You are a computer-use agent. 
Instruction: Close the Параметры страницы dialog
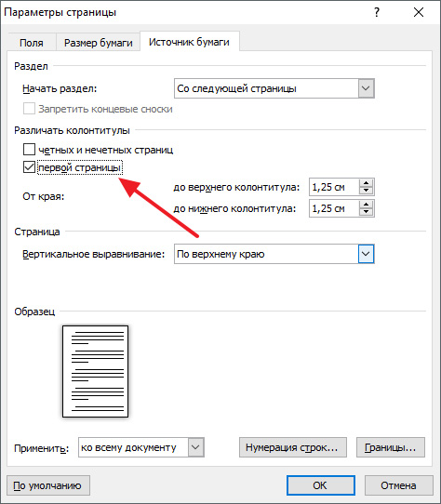click(419, 12)
